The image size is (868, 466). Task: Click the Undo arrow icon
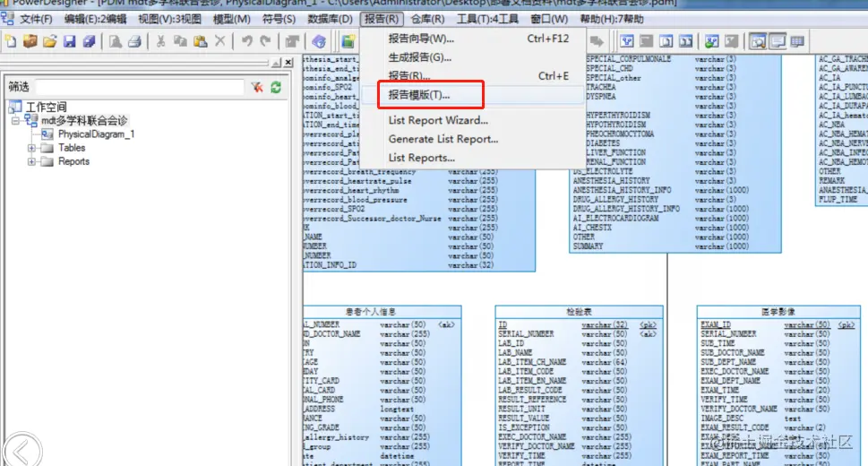246,41
